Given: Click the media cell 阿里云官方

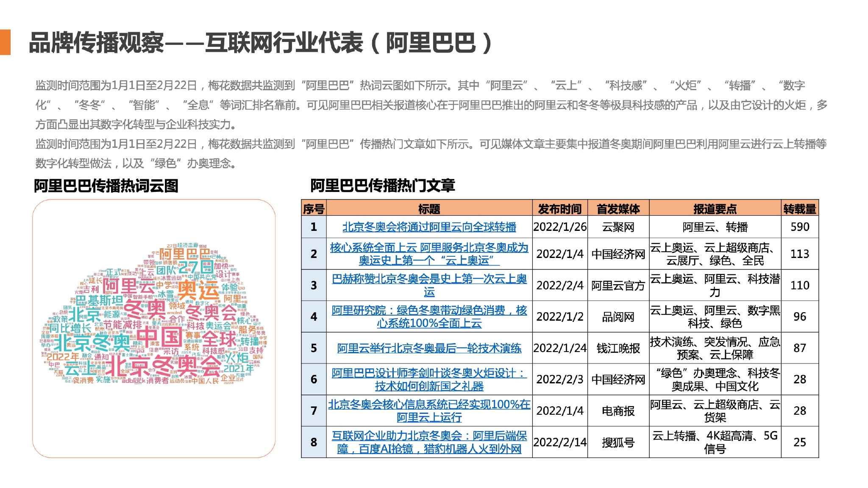Looking at the screenshot, I should pyautogui.click(x=618, y=285).
